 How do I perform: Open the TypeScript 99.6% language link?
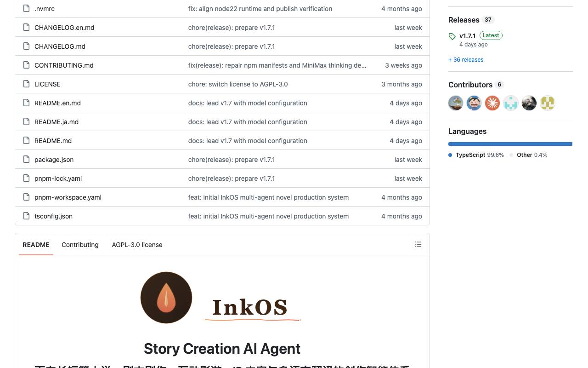(480, 155)
